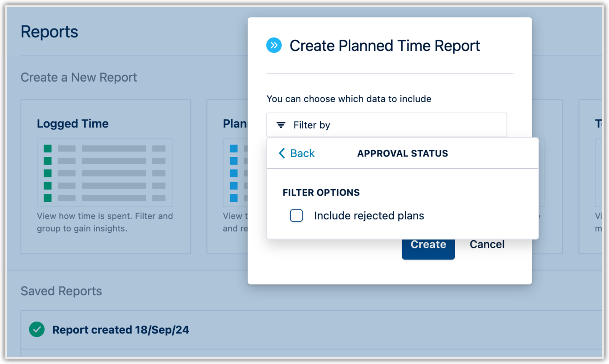Screen dimensions: 609x364
Task: Click the green checkmark icon for the saved report
Action: (37, 329)
